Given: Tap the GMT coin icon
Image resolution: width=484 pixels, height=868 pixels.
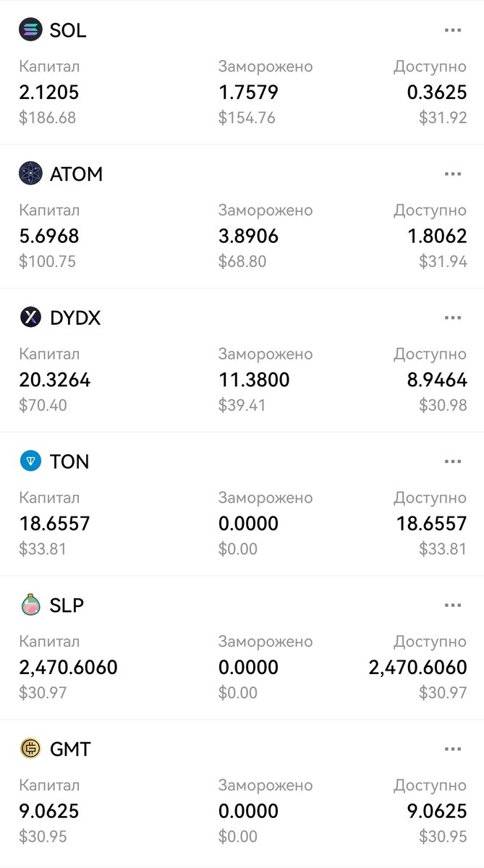Looking at the screenshot, I should click(30, 749).
